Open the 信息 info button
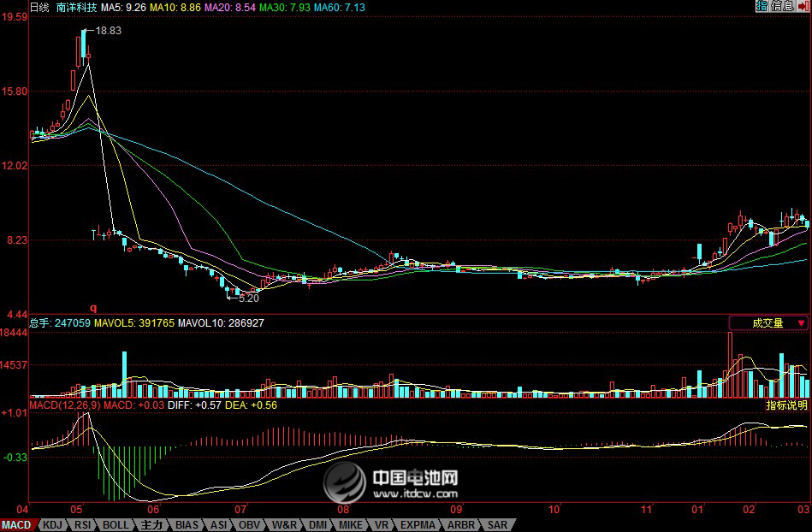This screenshot has width=812, height=532. [782, 6]
